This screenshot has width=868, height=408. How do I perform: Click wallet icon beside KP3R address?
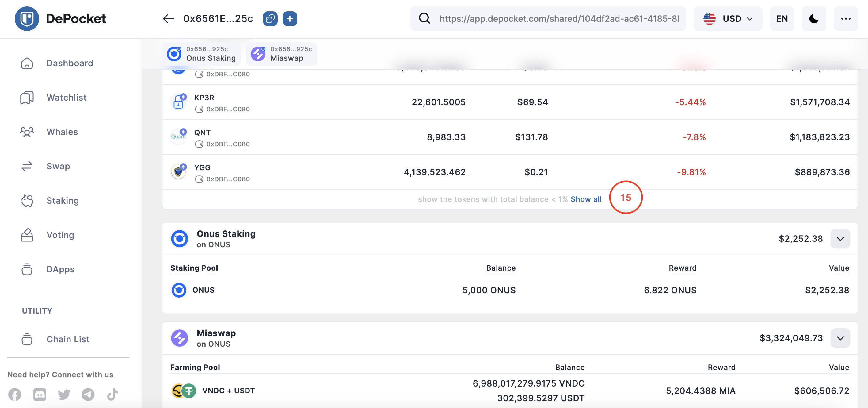coord(199,109)
